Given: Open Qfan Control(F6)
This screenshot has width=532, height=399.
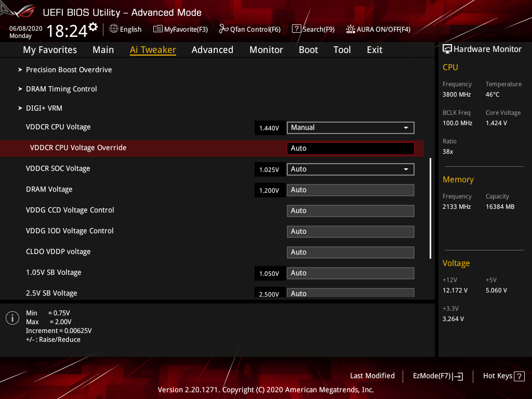Looking at the screenshot, I should 250,29.
